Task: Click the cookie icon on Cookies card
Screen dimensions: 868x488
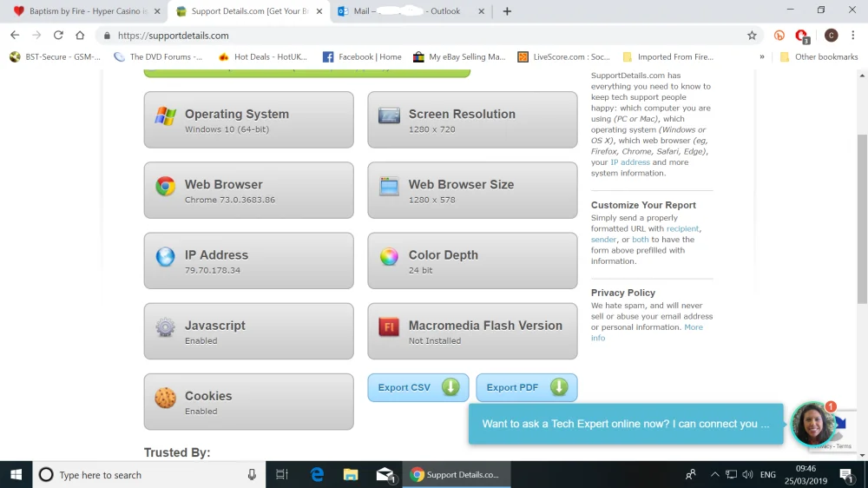Action: (x=165, y=398)
